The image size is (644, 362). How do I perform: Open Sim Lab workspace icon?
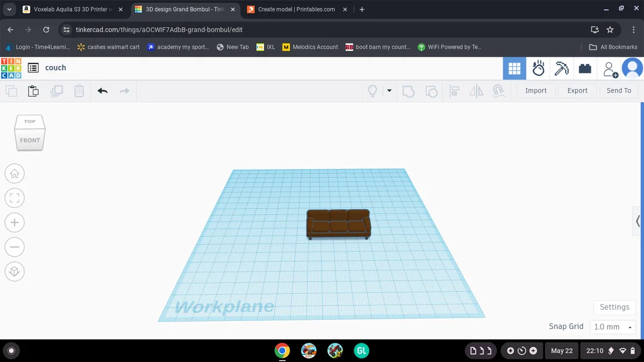pos(538,68)
